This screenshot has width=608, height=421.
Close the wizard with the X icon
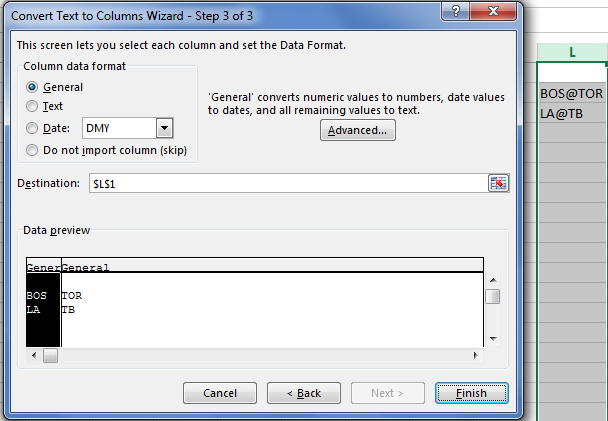pyautogui.click(x=493, y=11)
